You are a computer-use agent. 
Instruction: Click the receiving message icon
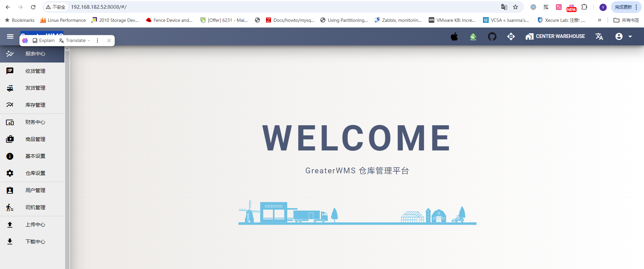10,71
